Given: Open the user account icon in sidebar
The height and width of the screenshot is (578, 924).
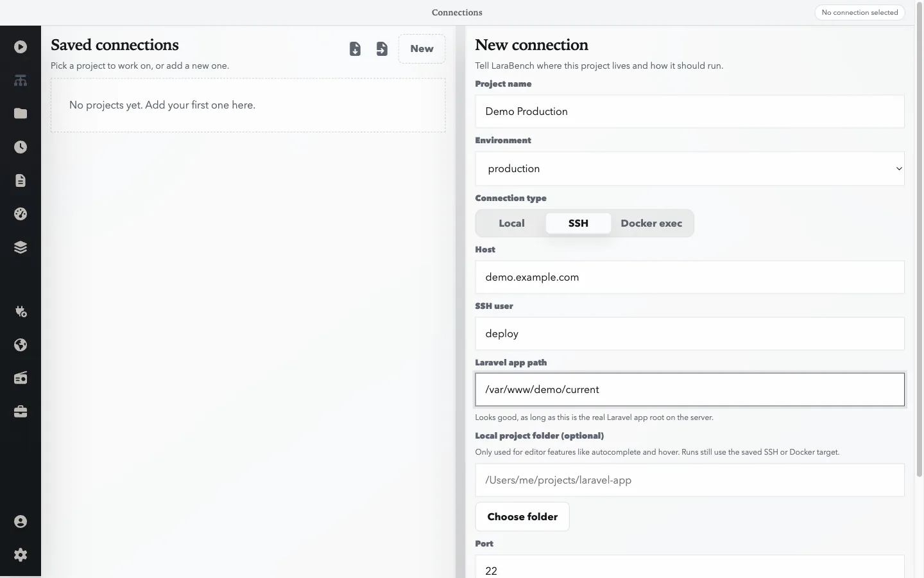Looking at the screenshot, I should click(21, 521).
